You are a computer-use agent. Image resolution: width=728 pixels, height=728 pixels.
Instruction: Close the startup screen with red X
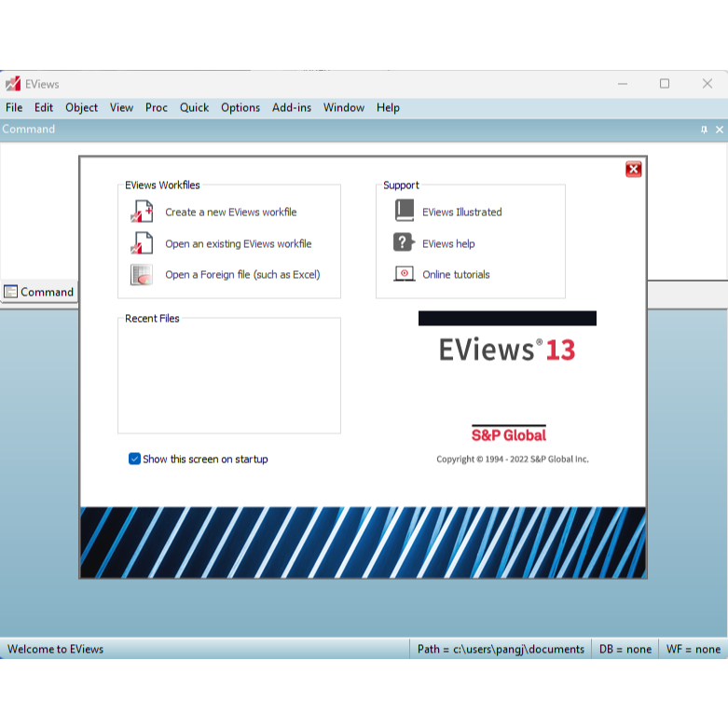click(633, 169)
